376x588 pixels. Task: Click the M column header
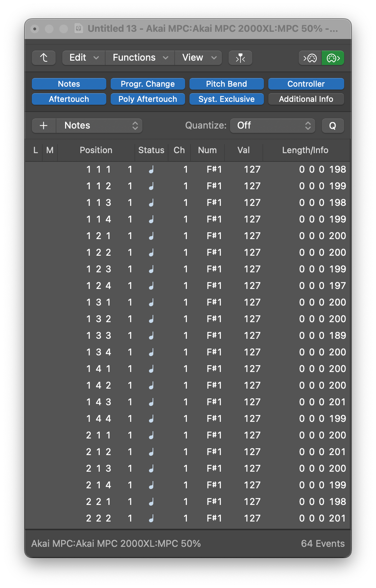click(50, 150)
